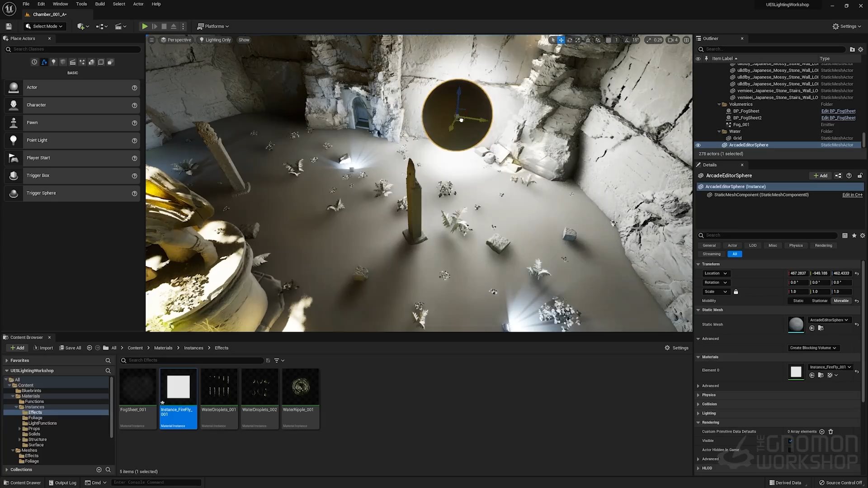The image size is (868, 488).
Task: Open the Select Mode dropdown
Action: [x=44, y=26]
